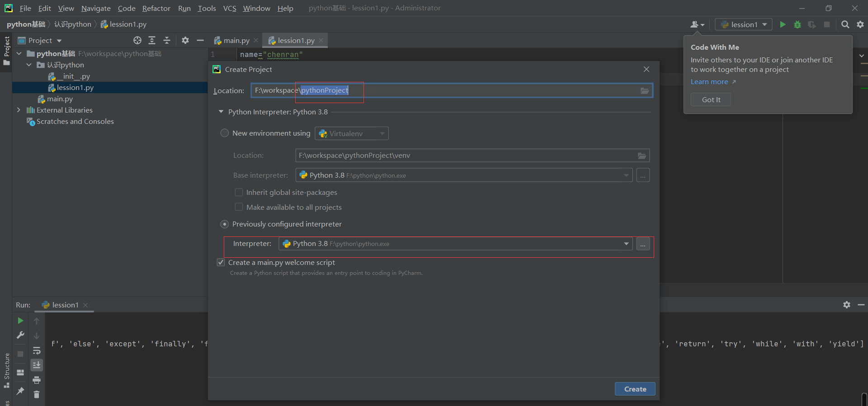Open Run panel settings gear
Image resolution: width=868 pixels, height=406 pixels.
coord(847,305)
